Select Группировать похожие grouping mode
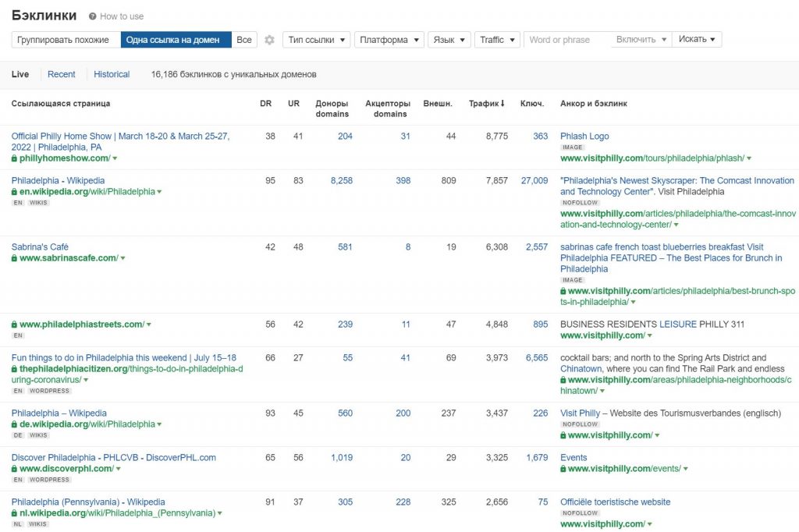Image resolution: width=799 pixels, height=532 pixels. (x=66, y=40)
